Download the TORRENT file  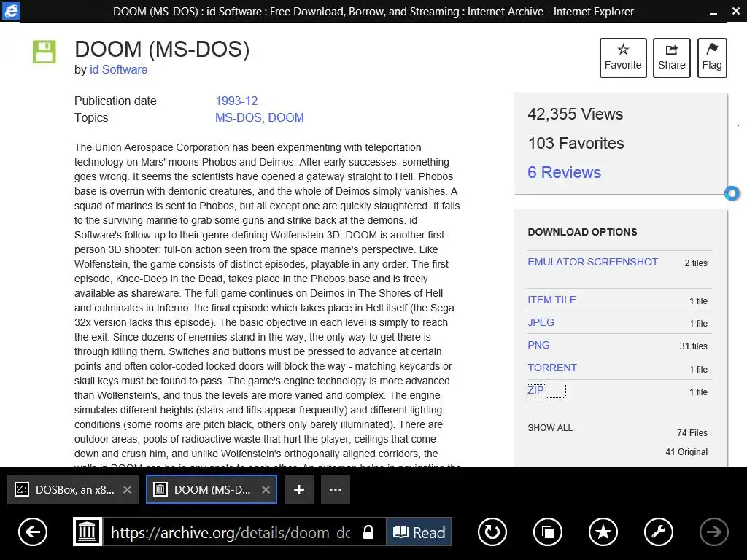click(x=552, y=367)
